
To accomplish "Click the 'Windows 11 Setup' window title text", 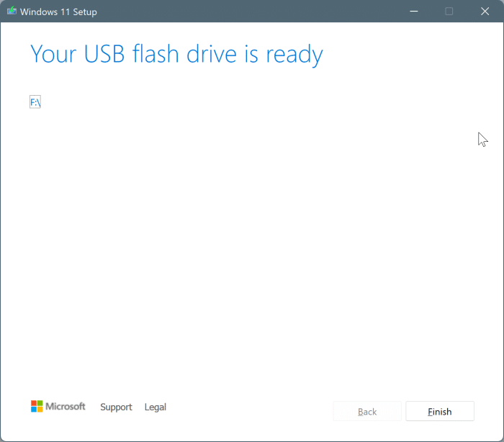I will coord(58,12).
